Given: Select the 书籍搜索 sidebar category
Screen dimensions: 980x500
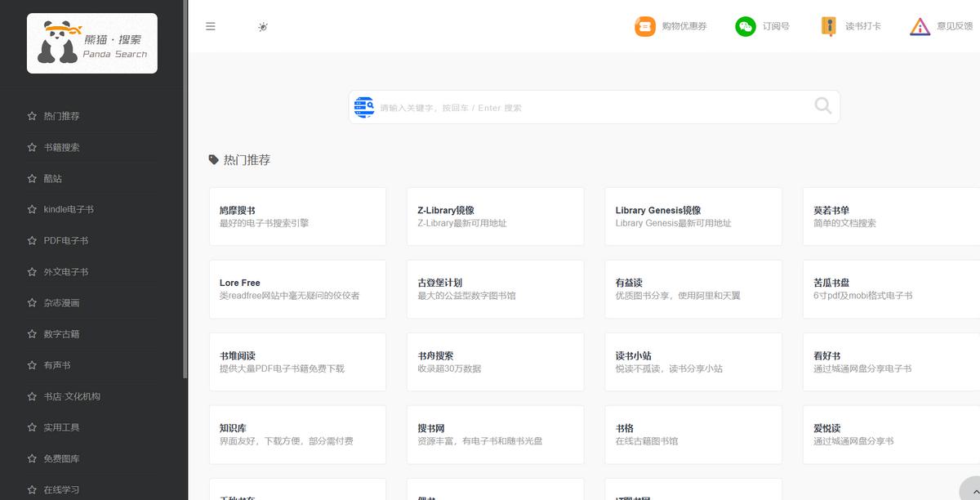Looking at the screenshot, I should coord(60,147).
